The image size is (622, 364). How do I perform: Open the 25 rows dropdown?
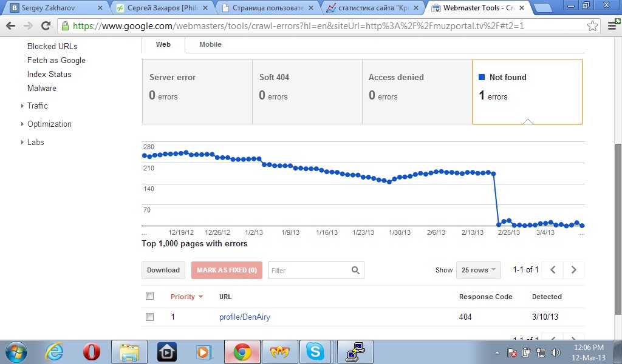click(479, 270)
